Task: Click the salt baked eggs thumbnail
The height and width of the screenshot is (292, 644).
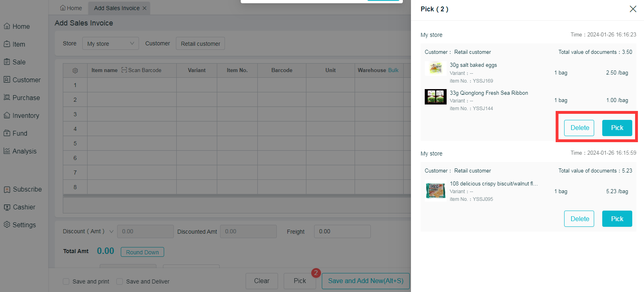Action: pyautogui.click(x=435, y=68)
